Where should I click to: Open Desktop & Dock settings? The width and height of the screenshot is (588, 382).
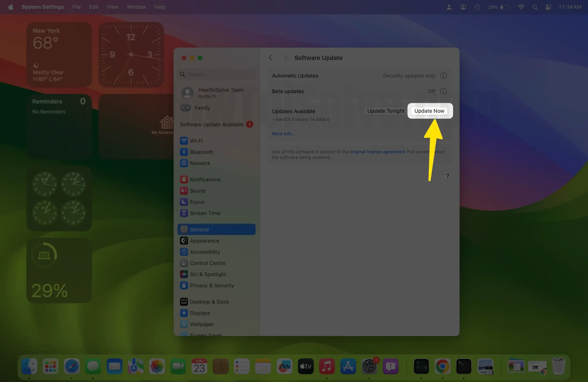pos(217,301)
